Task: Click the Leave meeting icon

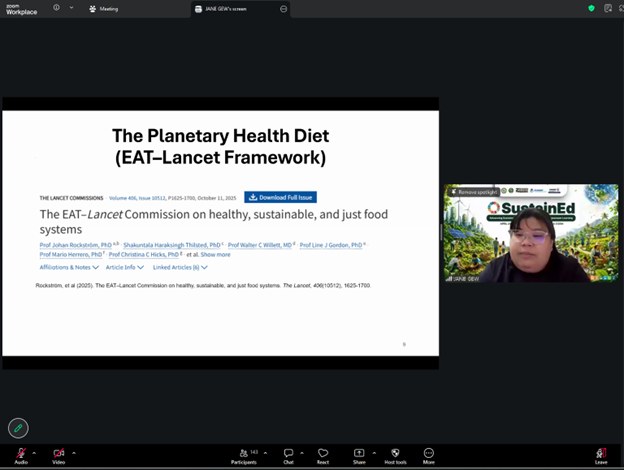Action: pyautogui.click(x=601, y=453)
